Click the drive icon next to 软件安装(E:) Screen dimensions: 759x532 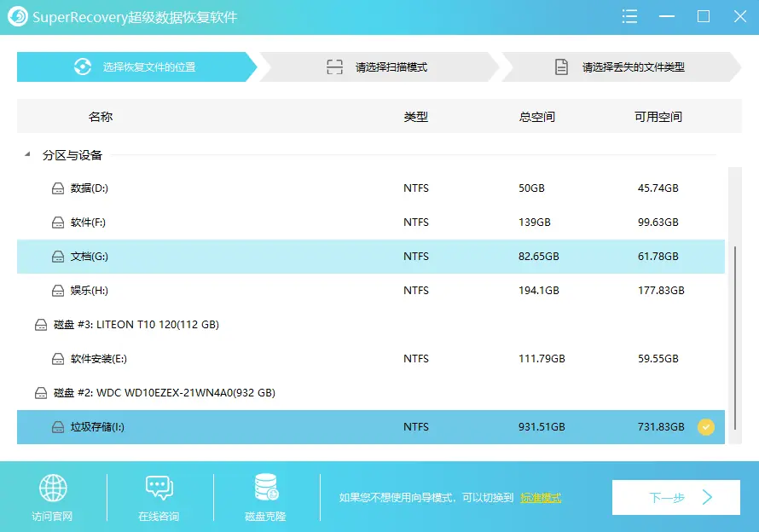[x=58, y=359]
